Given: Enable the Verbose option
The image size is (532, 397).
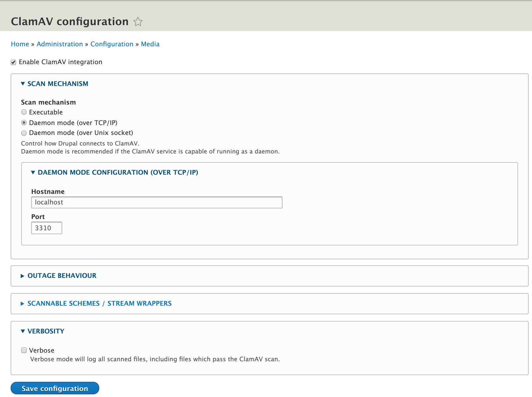Looking at the screenshot, I should tap(23, 350).
